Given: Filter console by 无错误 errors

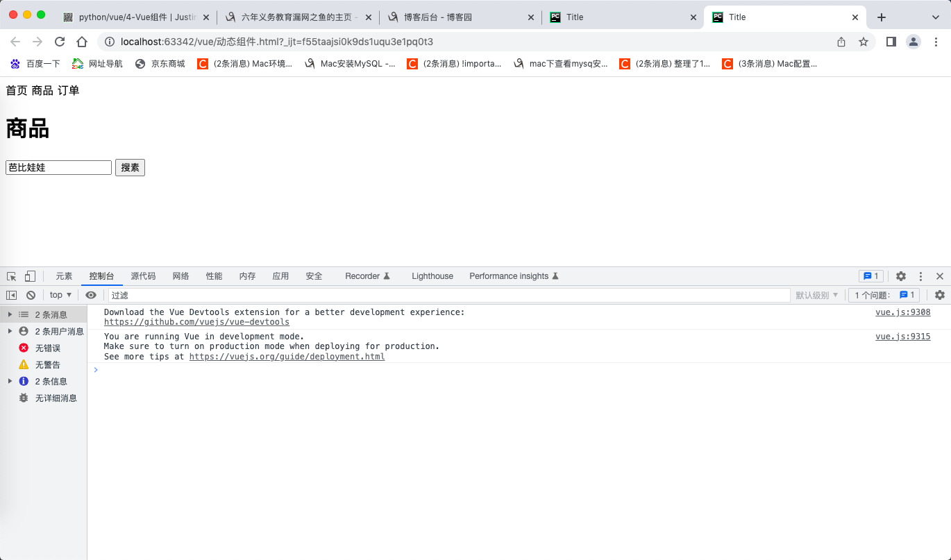Looking at the screenshot, I should click(44, 348).
